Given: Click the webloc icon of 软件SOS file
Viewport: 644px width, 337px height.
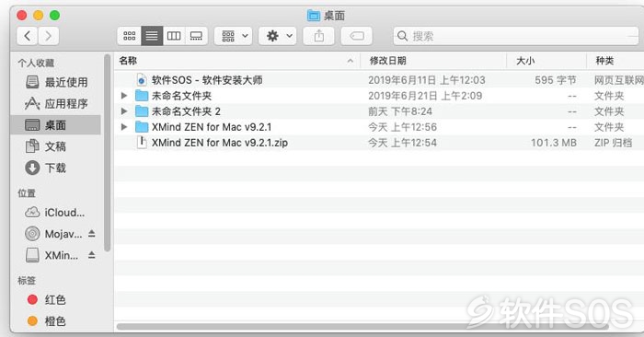Looking at the screenshot, I should click(x=142, y=80).
